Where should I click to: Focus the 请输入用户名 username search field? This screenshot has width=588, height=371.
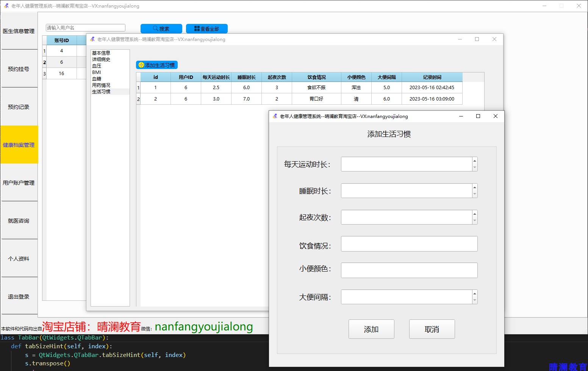86,28
